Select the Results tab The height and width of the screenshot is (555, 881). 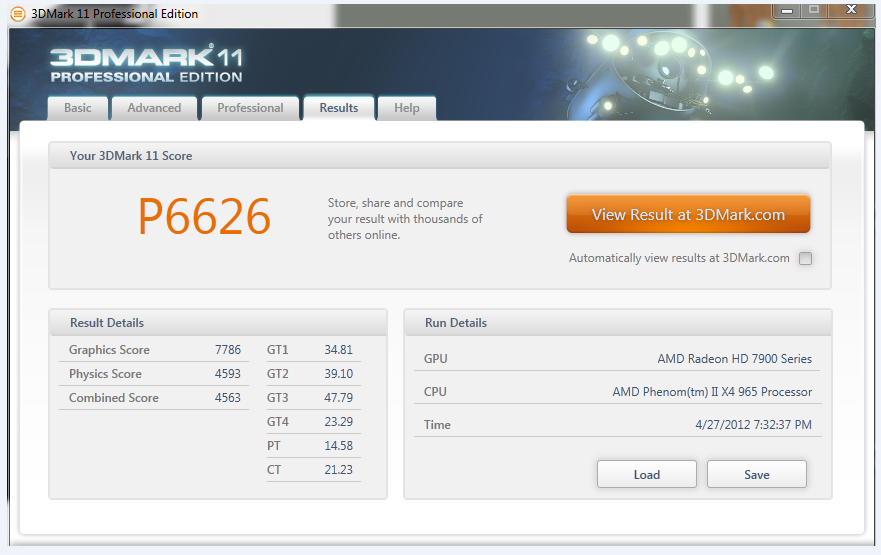(339, 108)
